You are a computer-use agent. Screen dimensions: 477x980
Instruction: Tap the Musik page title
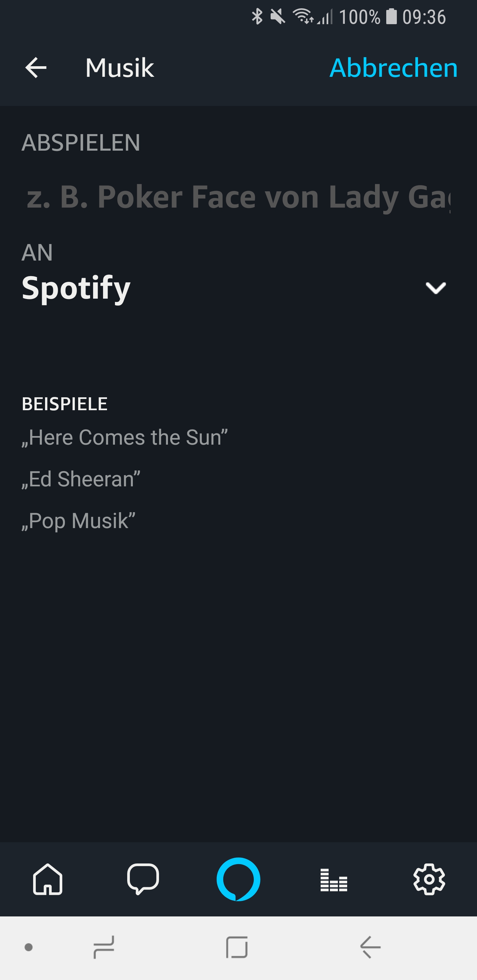120,68
